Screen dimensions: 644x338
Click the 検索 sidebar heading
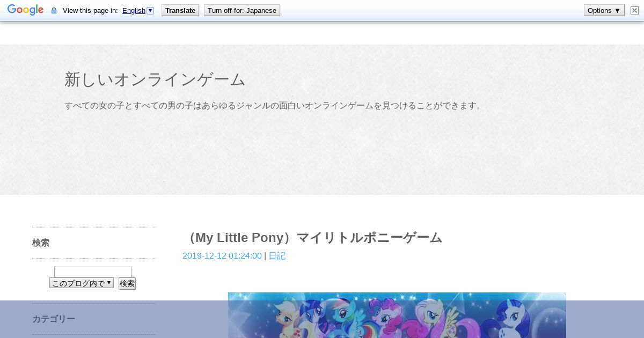[x=41, y=243]
